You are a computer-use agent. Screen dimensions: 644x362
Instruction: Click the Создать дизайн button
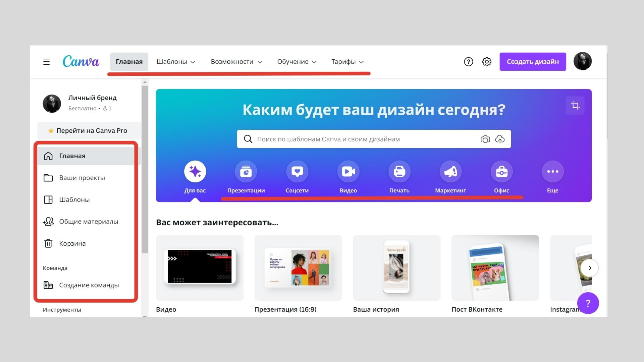pyautogui.click(x=533, y=62)
